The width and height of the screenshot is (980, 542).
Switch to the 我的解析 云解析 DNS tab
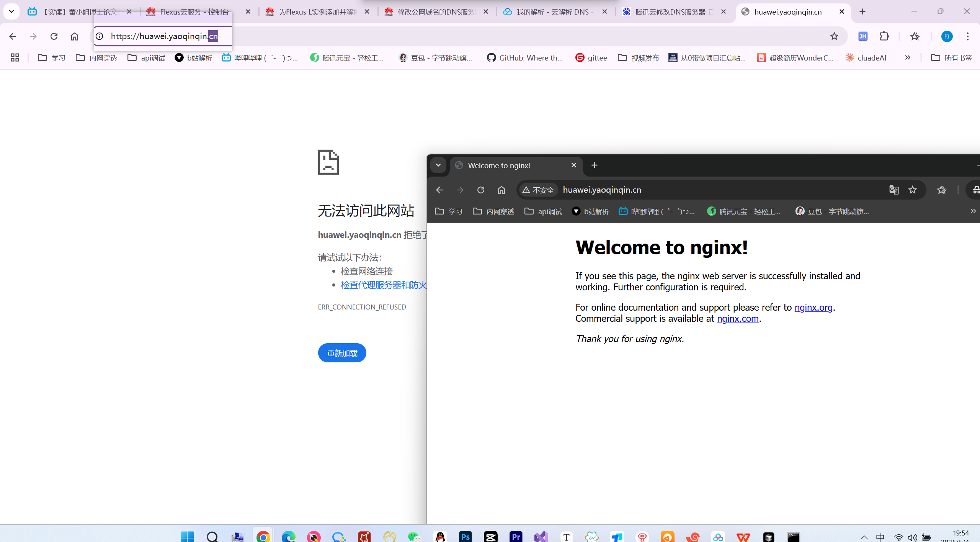pyautogui.click(x=551, y=12)
